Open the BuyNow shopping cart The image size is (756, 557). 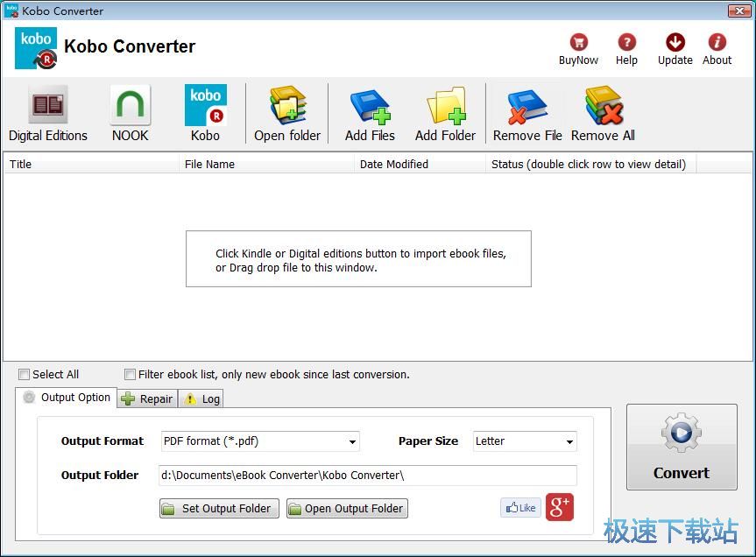578,49
